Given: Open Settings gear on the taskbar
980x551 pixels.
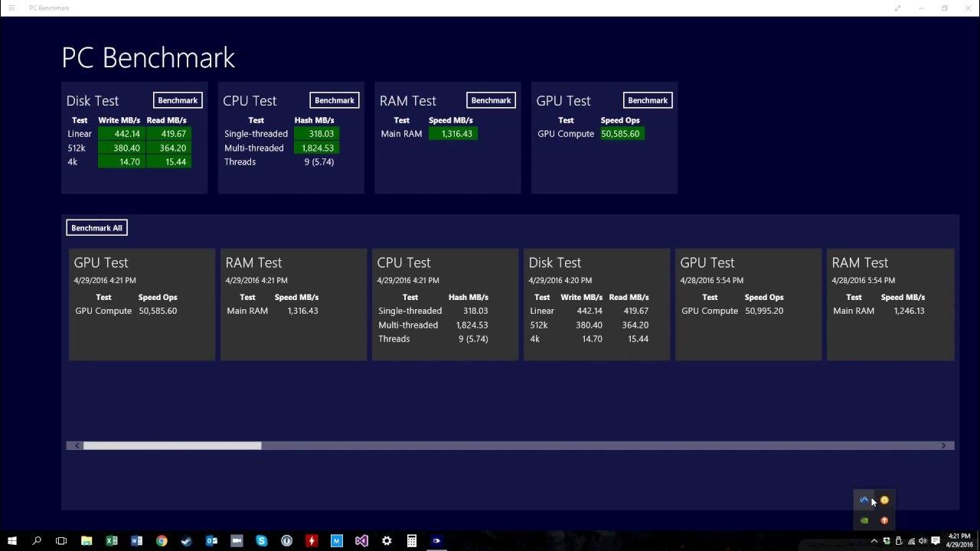Looking at the screenshot, I should pyautogui.click(x=387, y=541).
